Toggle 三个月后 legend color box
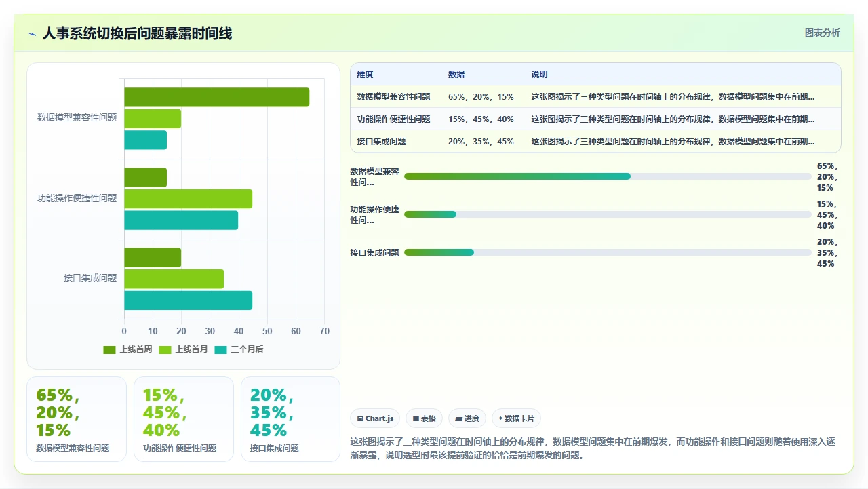868x489 pixels. (220, 349)
